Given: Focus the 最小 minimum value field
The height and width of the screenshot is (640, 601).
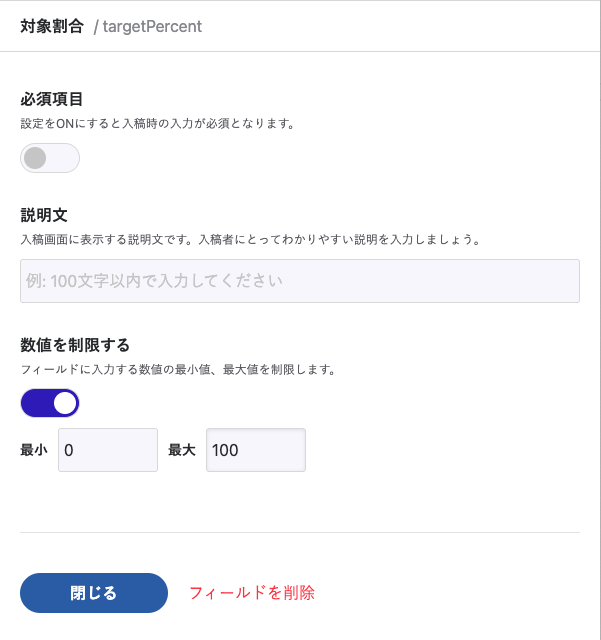Looking at the screenshot, I should click(108, 450).
